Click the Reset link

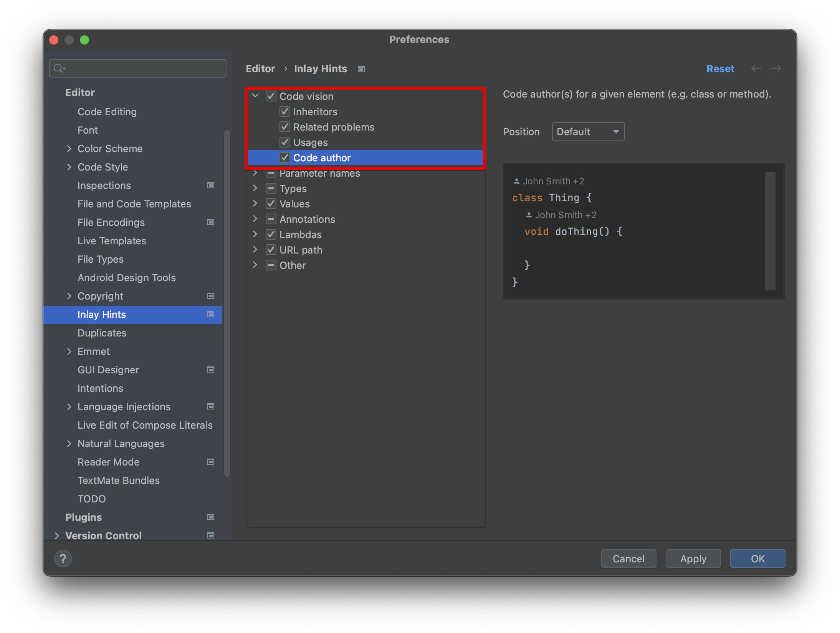pyautogui.click(x=720, y=68)
